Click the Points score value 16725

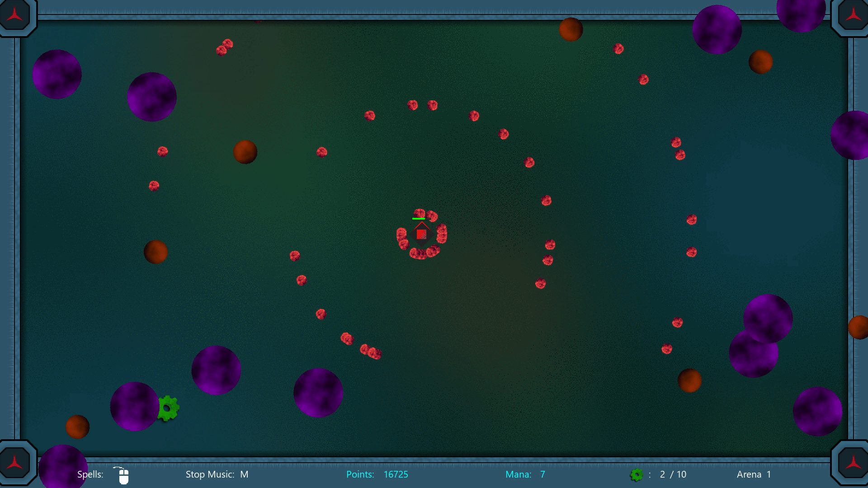[396, 474]
